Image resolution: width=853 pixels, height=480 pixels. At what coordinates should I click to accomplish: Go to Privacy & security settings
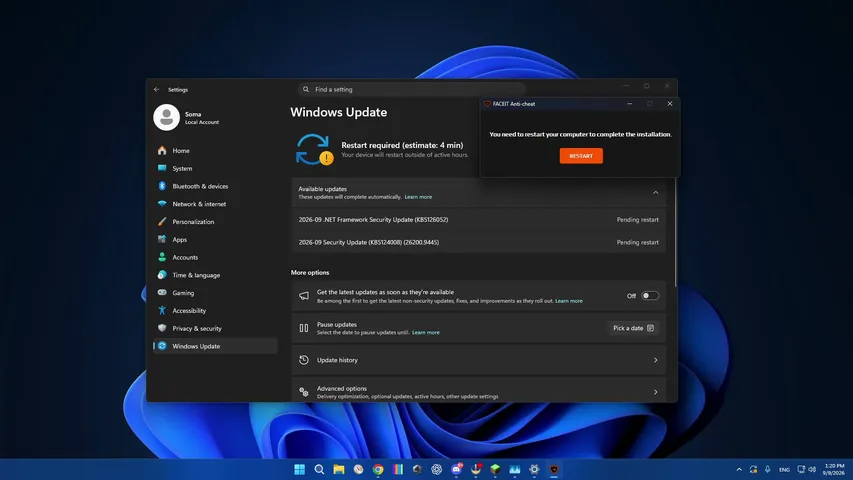tap(215, 328)
